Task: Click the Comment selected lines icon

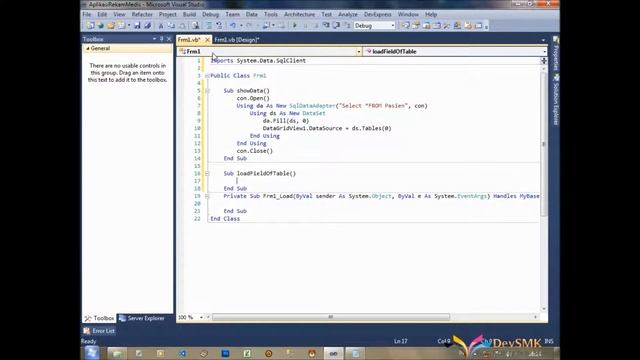Action: click(209, 26)
